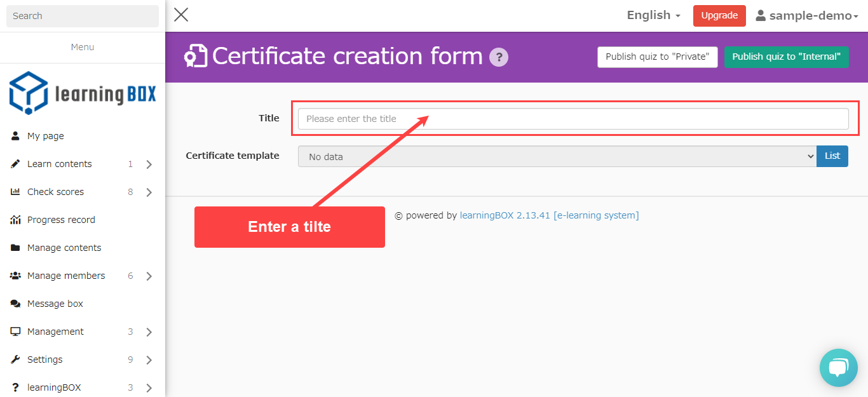
Task: Click the red Upgrade button
Action: [719, 16]
